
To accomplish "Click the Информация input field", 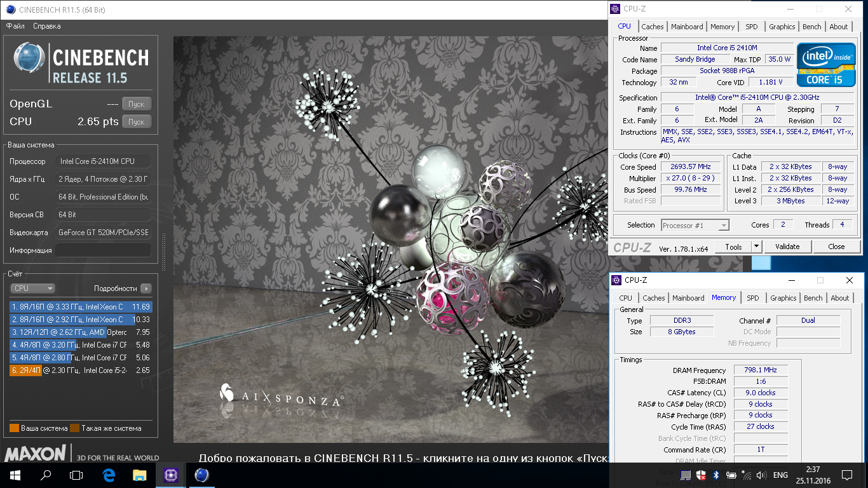I will click(x=103, y=250).
